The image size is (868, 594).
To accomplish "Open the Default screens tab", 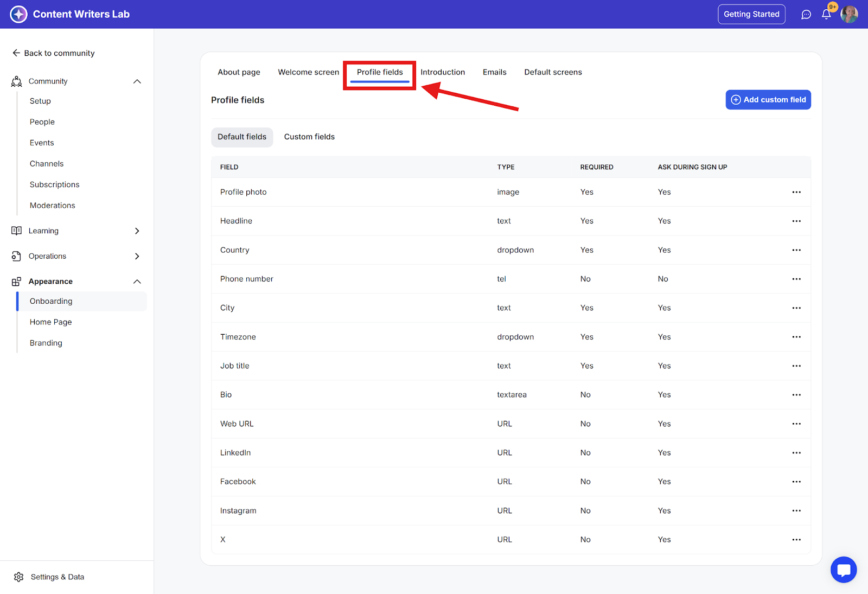I will [x=553, y=72].
